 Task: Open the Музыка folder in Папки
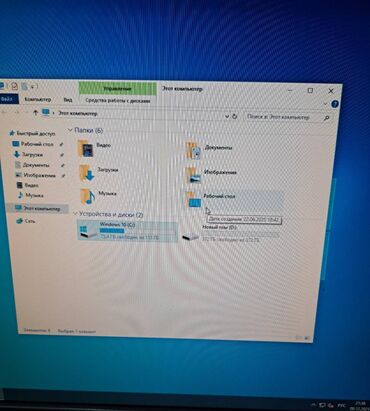[x=98, y=196]
